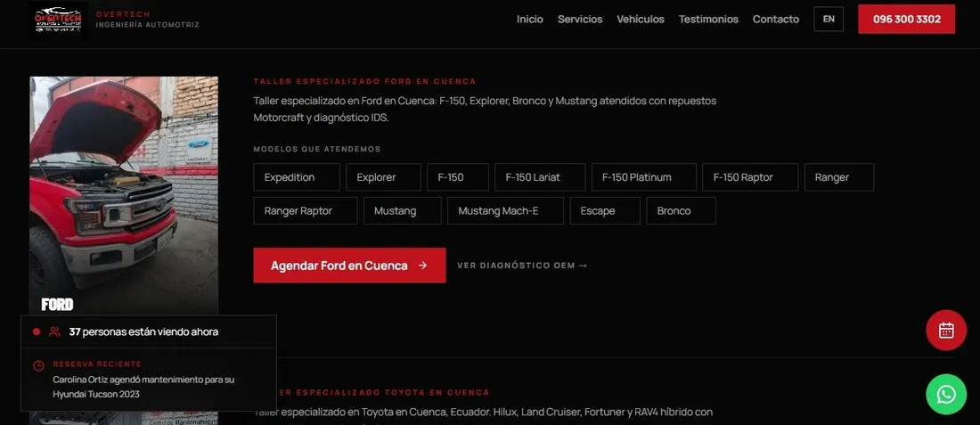
Task: Open the WhatsApp chat floating button
Action: (945, 395)
